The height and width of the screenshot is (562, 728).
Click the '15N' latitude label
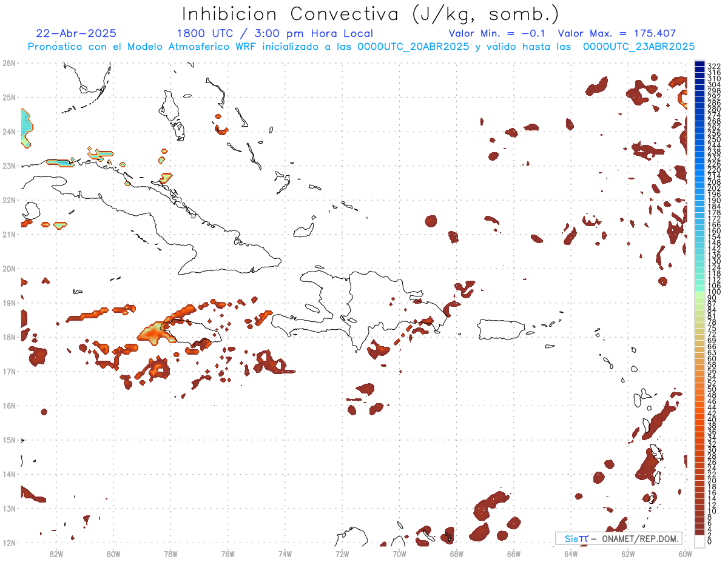9,440
